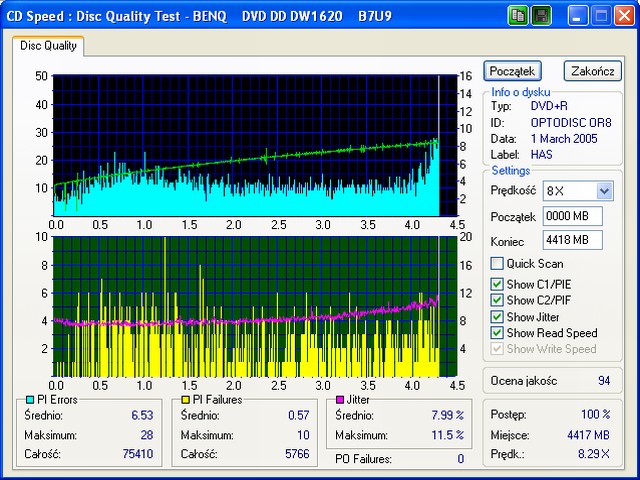640x480 pixels.
Task: Click the date 1 March 2005
Action: pos(564,139)
